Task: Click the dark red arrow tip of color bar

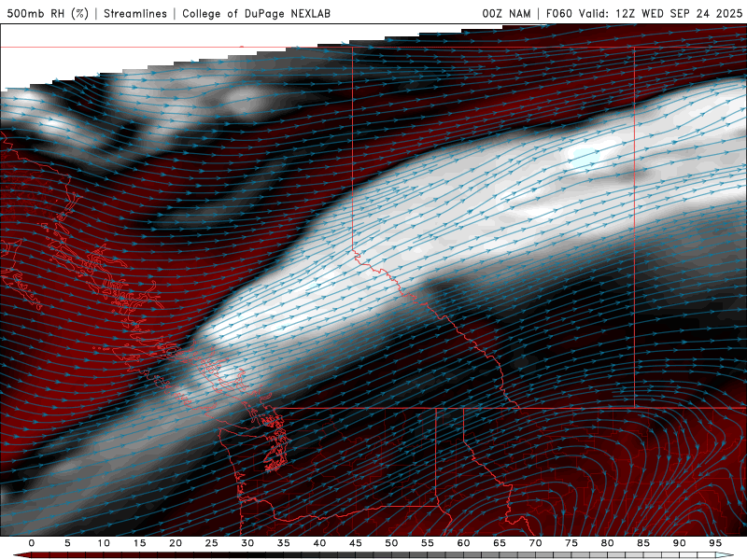Action: coord(21,555)
